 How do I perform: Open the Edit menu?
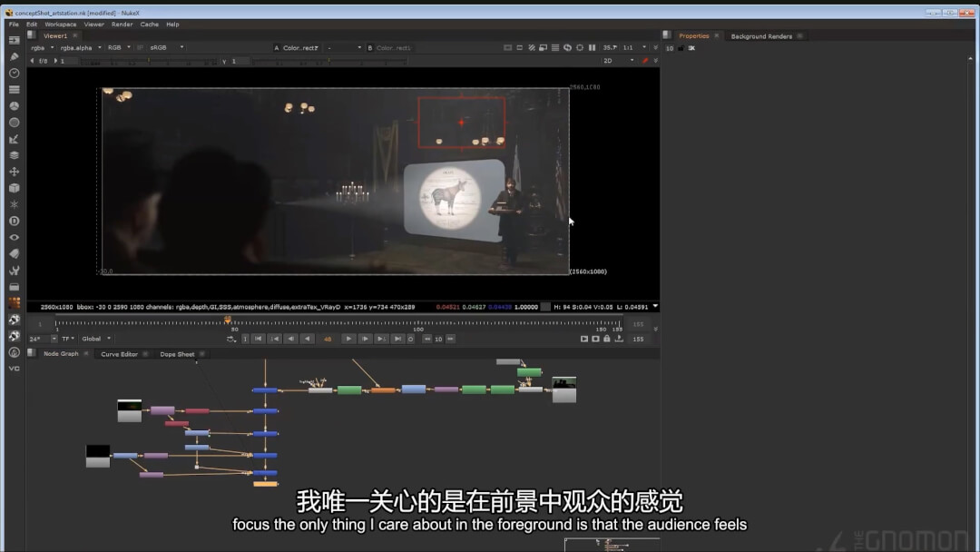[31, 25]
